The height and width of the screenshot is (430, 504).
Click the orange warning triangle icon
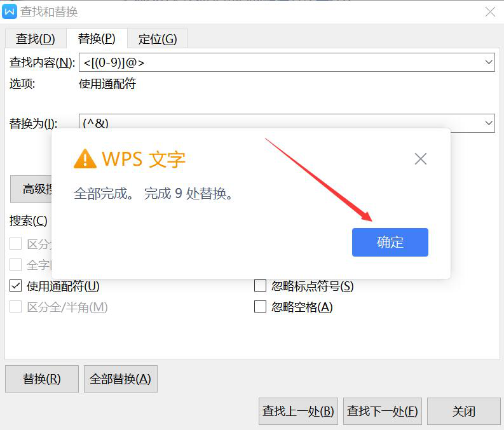point(85,159)
